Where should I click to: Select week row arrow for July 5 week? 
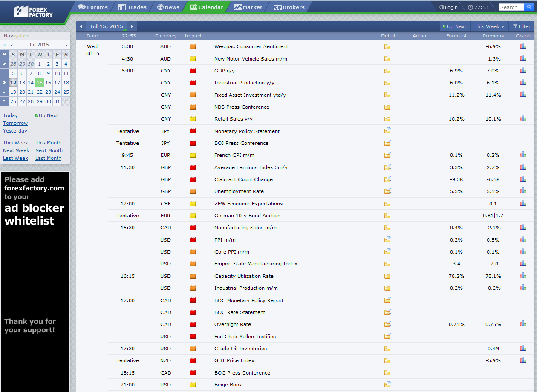[x=4, y=73]
